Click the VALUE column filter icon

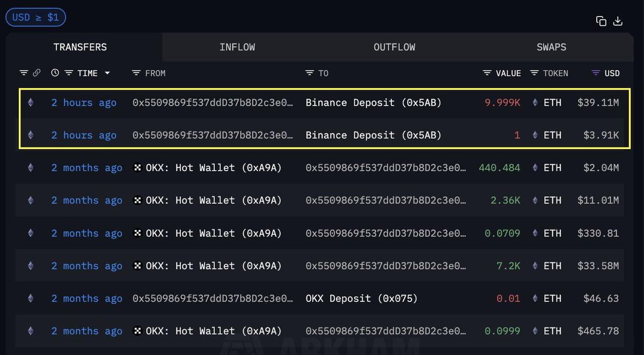point(487,73)
